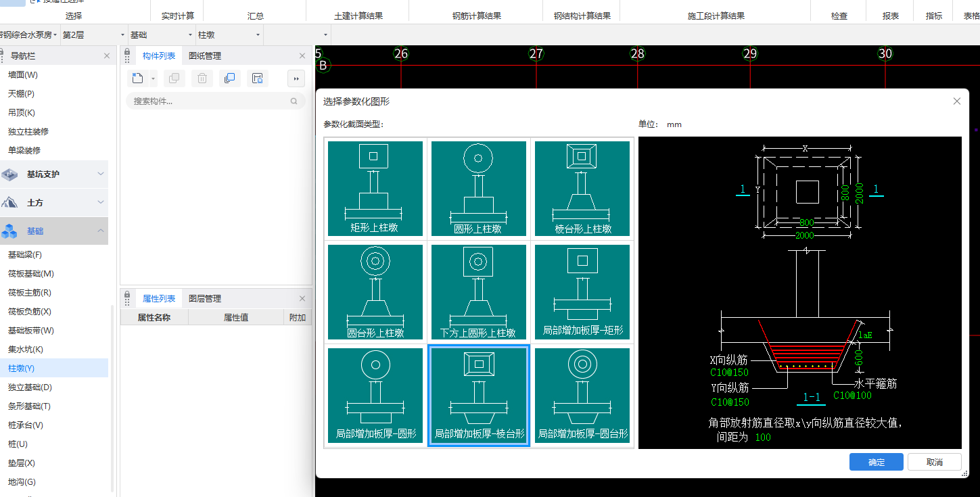The image size is (980, 497).
Task: Click the 属性名称 column header
Action: pos(154,317)
